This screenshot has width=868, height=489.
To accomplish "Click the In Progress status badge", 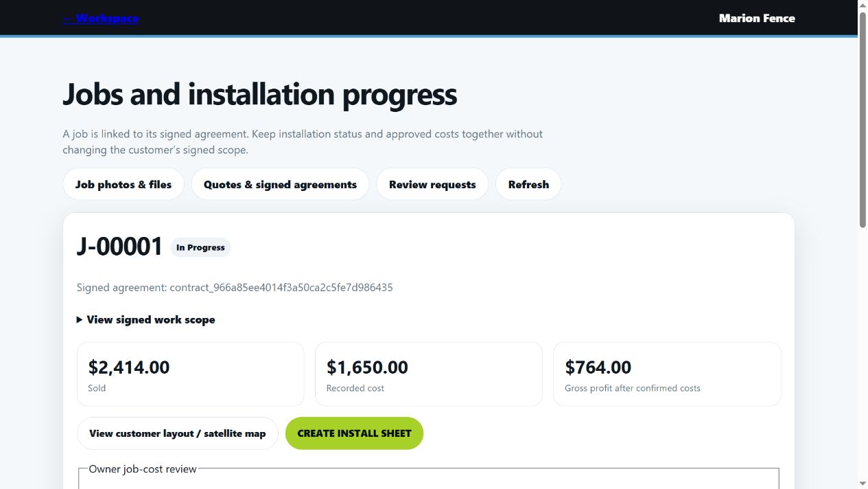I will tap(200, 247).
